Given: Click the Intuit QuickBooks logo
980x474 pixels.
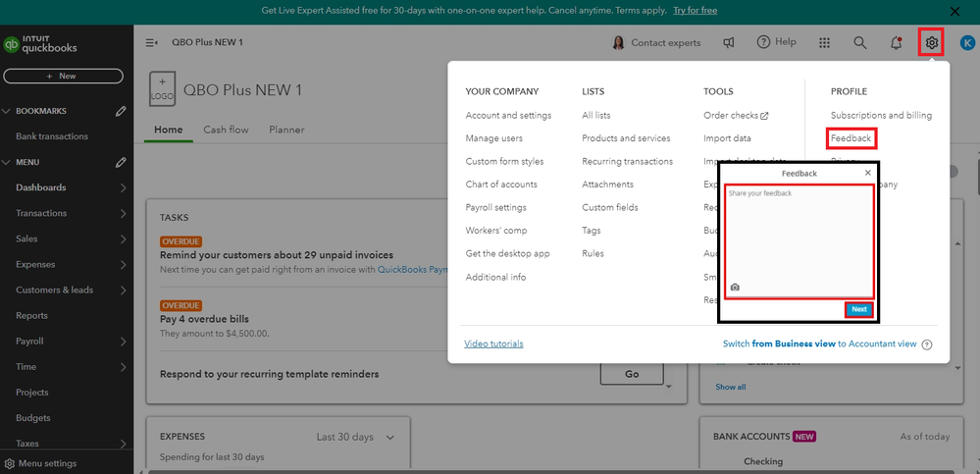Looking at the screenshot, I should pyautogui.click(x=40, y=44).
